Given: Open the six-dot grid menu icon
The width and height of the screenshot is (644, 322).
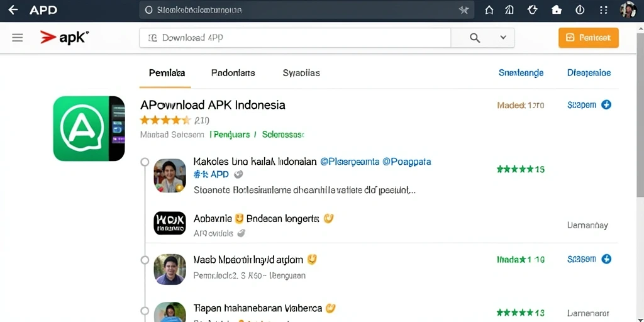Looking at the screenshot, I should click(x=603, y=10).
